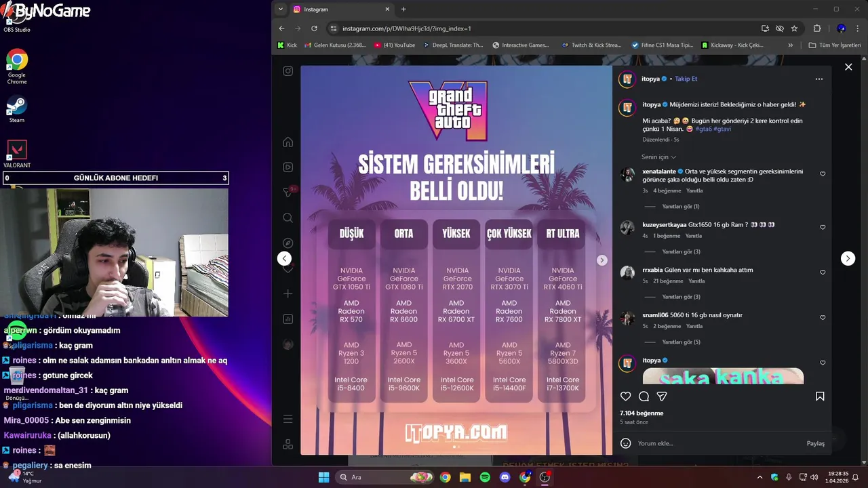
Task: Open Instagram home from sidebar house icon
Action: (288, 142)
